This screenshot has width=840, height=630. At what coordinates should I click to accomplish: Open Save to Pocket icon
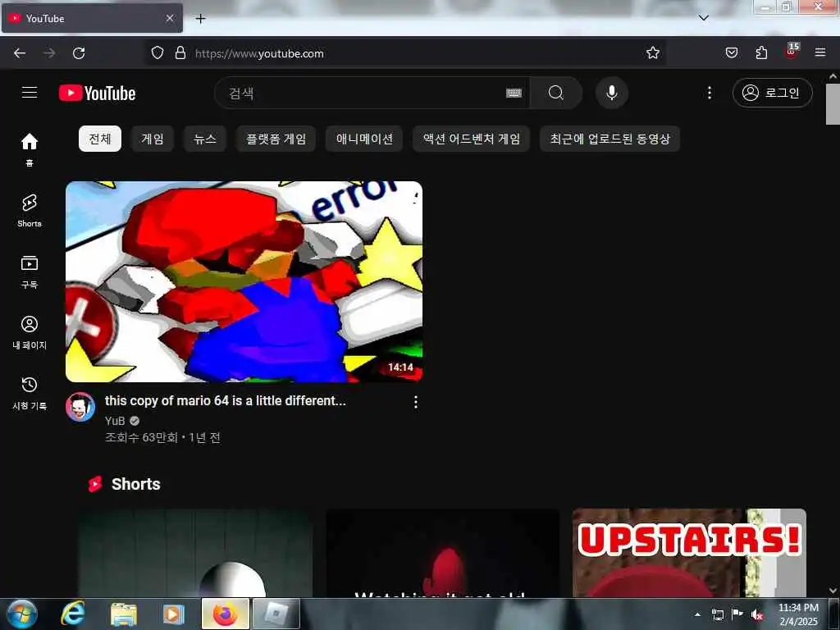(731, 53)
